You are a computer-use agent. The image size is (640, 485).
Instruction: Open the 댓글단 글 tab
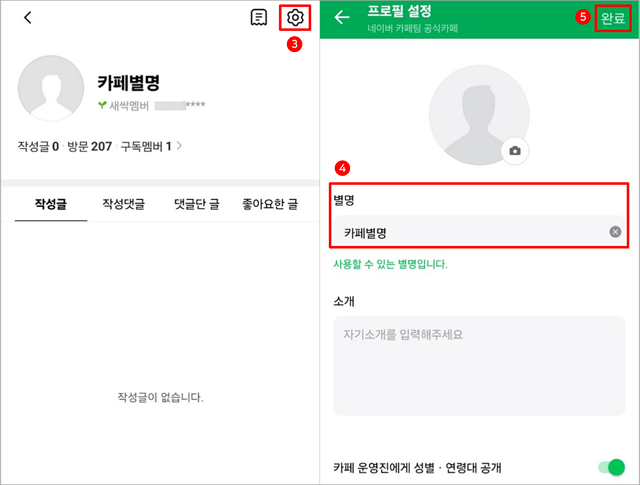[197, 204]
